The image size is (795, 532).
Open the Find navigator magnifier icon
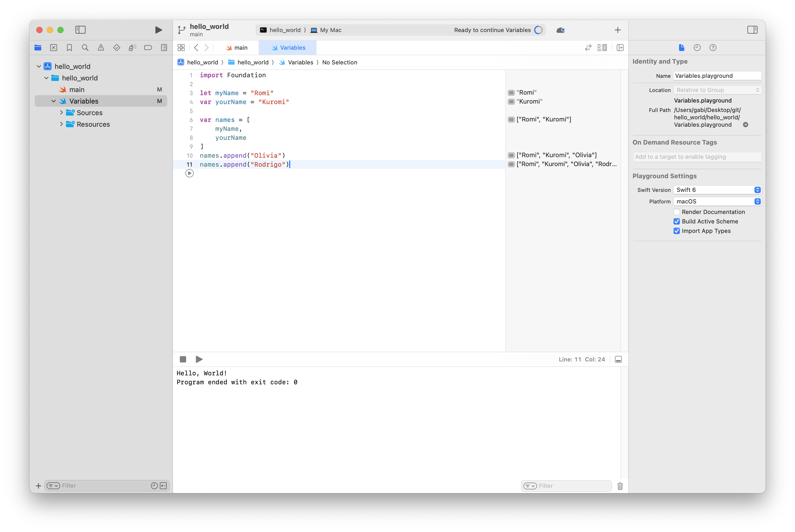[x=85, y=48]
